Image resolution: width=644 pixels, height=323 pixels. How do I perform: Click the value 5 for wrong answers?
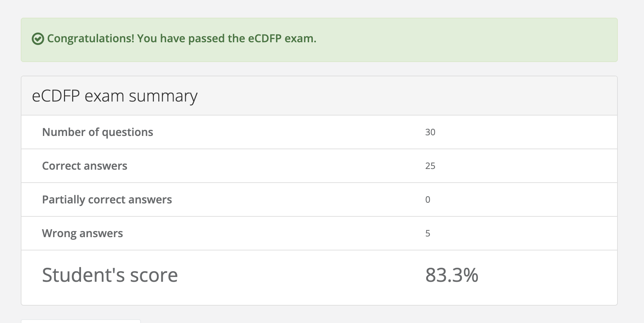coord(428,233)
